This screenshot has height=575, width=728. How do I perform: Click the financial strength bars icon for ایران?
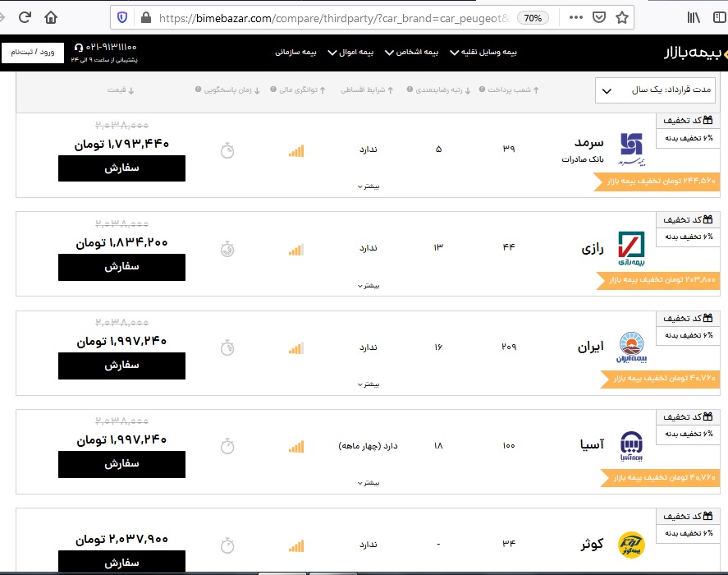pos(296,347)
